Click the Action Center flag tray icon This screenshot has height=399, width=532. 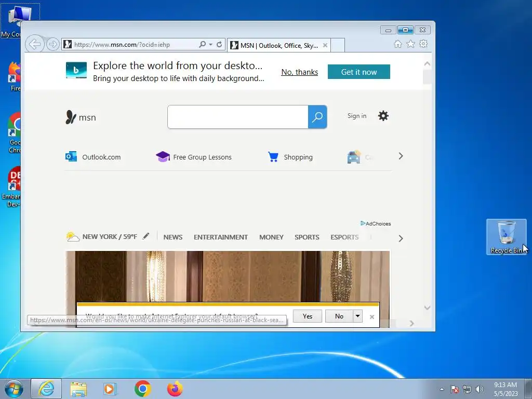(454, 389)
